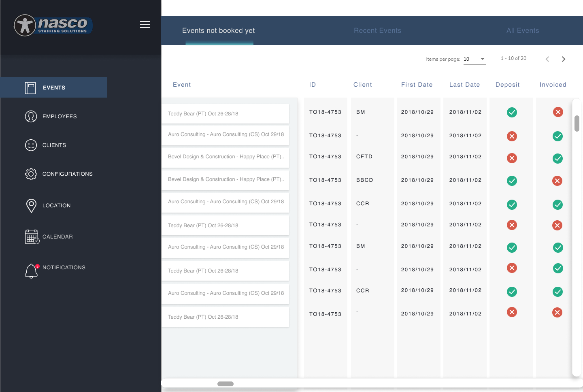Toggle Invoiced status for the BM client row
Screen dimensions: 583x392
click(558, 112)
